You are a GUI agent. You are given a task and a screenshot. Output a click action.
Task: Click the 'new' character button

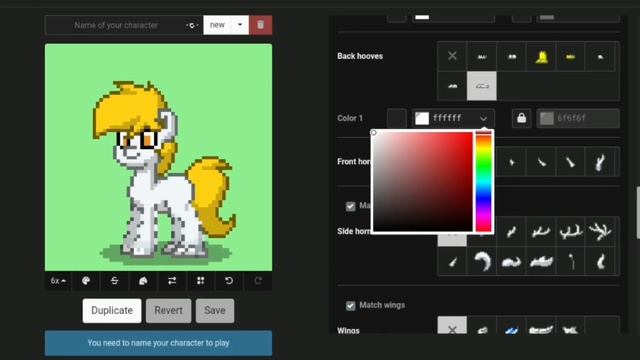tap(217, 25)
